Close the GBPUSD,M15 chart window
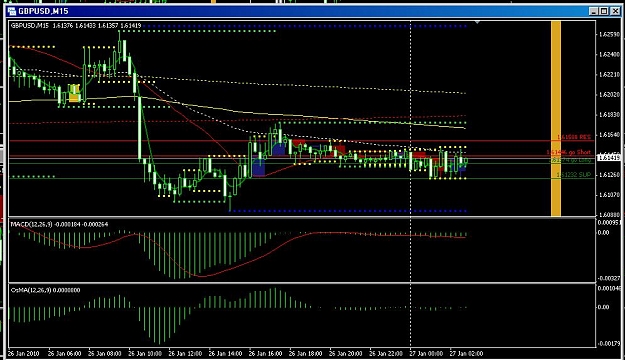 pos(615,11)
